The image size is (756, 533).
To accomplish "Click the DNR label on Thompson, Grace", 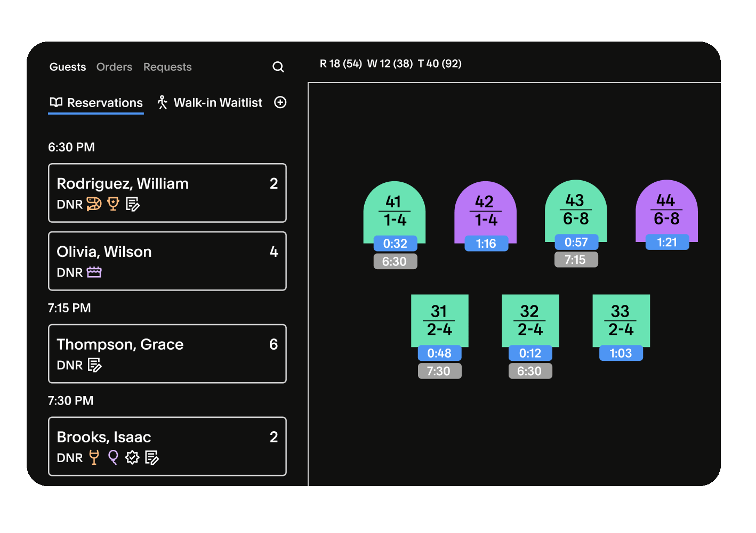I will (x=70, y=365).
